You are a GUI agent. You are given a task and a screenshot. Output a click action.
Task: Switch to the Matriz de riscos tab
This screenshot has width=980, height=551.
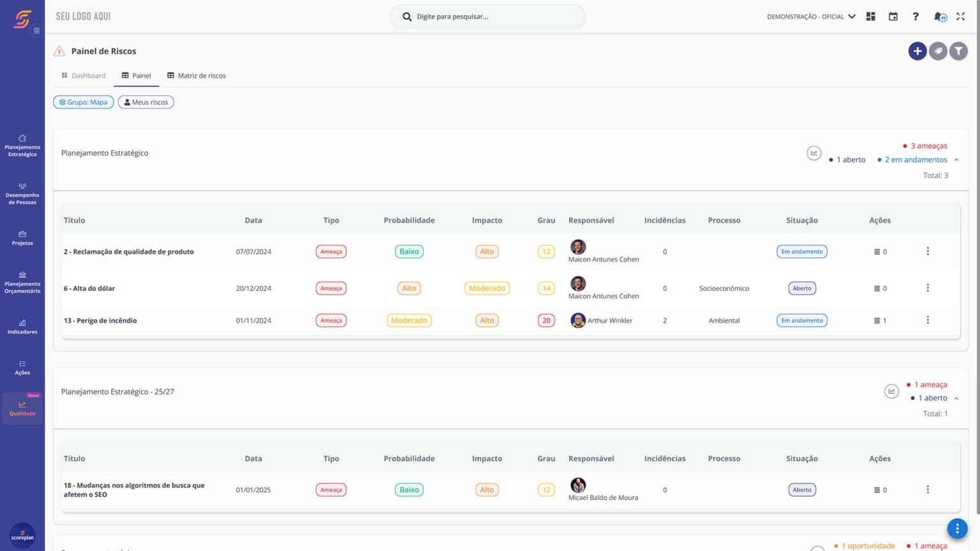click(202, 75)
